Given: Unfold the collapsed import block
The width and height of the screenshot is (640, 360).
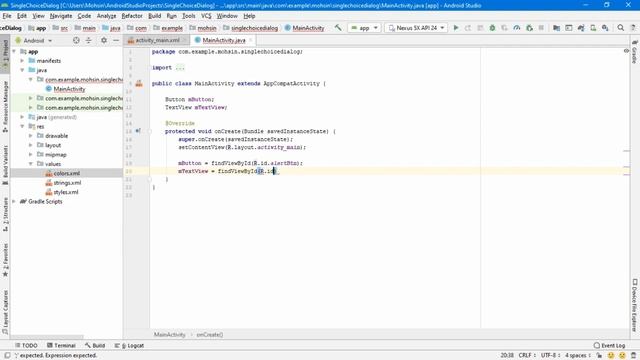Looking at the screenshot, I should click(180, 67).
